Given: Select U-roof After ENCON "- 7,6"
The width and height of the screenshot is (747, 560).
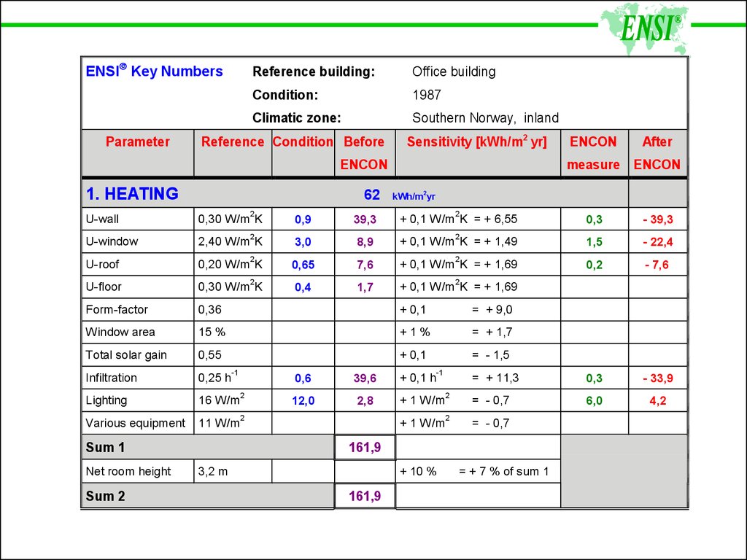Looking at the screenshot, I should [657, 265].
